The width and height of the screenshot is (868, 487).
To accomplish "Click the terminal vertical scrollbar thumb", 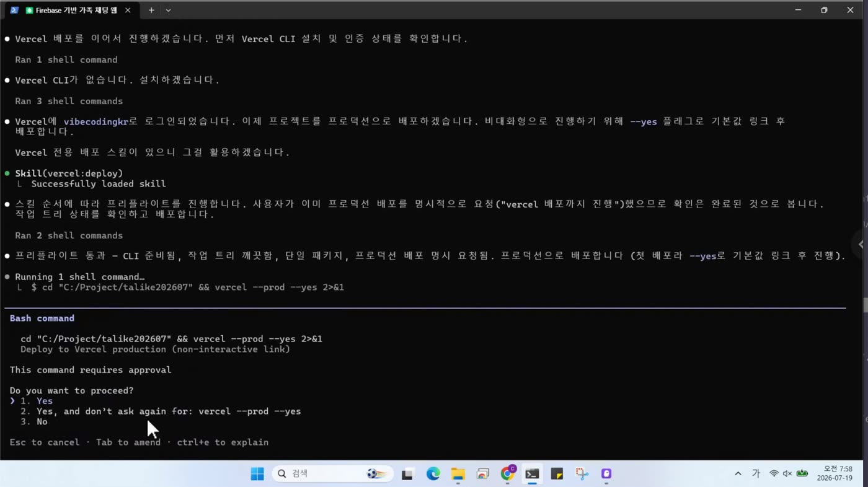I will (865, 304).
